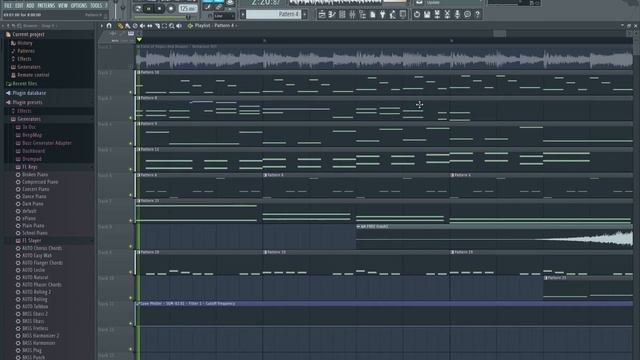
Task: Open the snap Line dropdown
Action: (x=224, y=16)
